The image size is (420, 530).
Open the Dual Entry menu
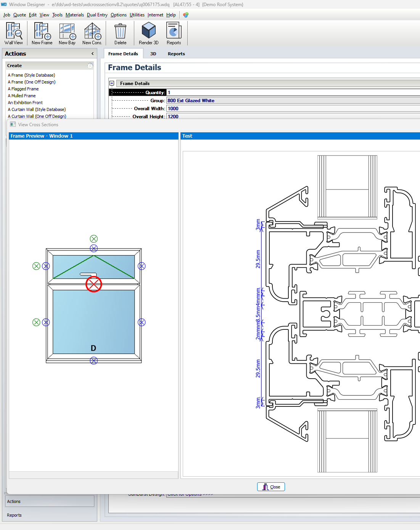[97, 15]
